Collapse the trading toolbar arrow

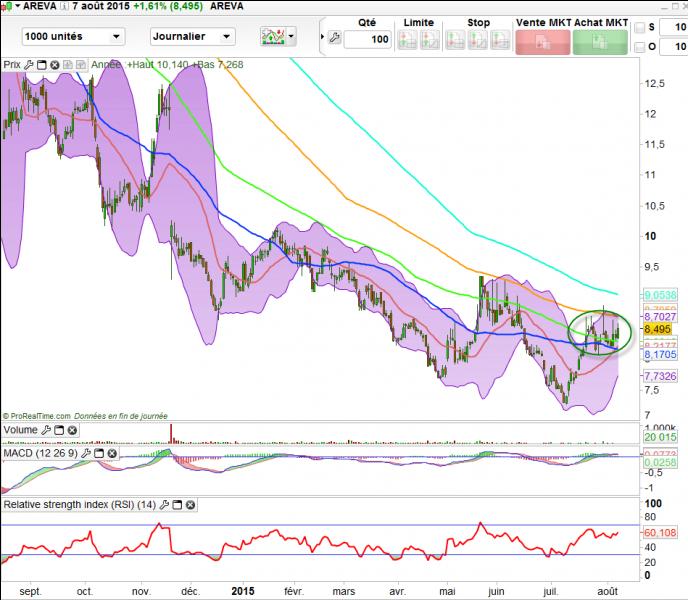322,37
